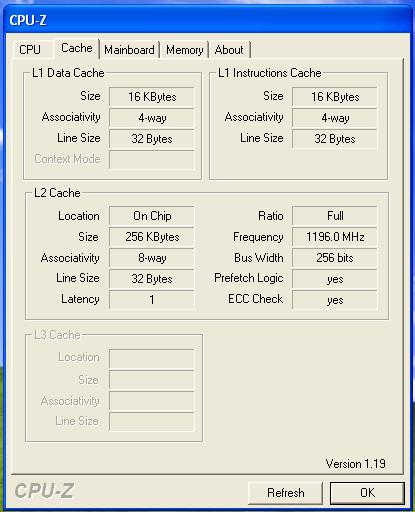This screenshot has height=512, width=415.
Task: Click the L1 Data Cache group title
Action: pyautogui.click(x=68, y=73)
